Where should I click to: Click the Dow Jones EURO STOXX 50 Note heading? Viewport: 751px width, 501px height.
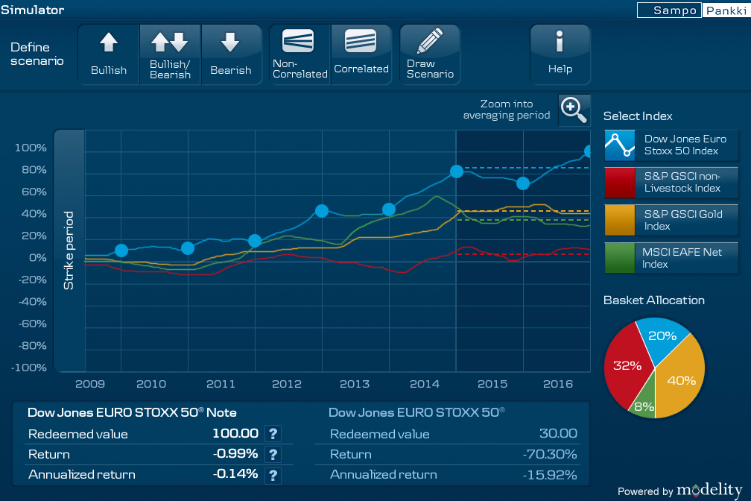point(132,412)
